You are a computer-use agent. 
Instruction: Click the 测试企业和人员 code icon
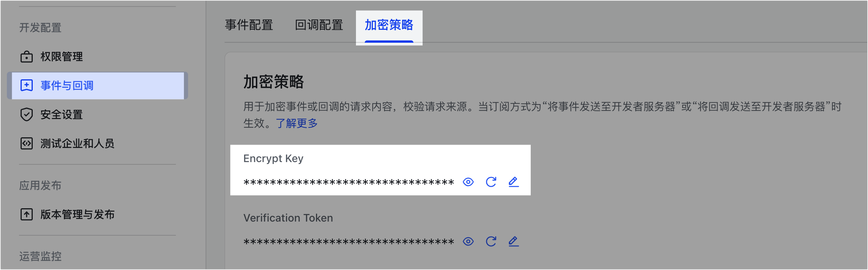pyautogui.click(x=27, y=143)
